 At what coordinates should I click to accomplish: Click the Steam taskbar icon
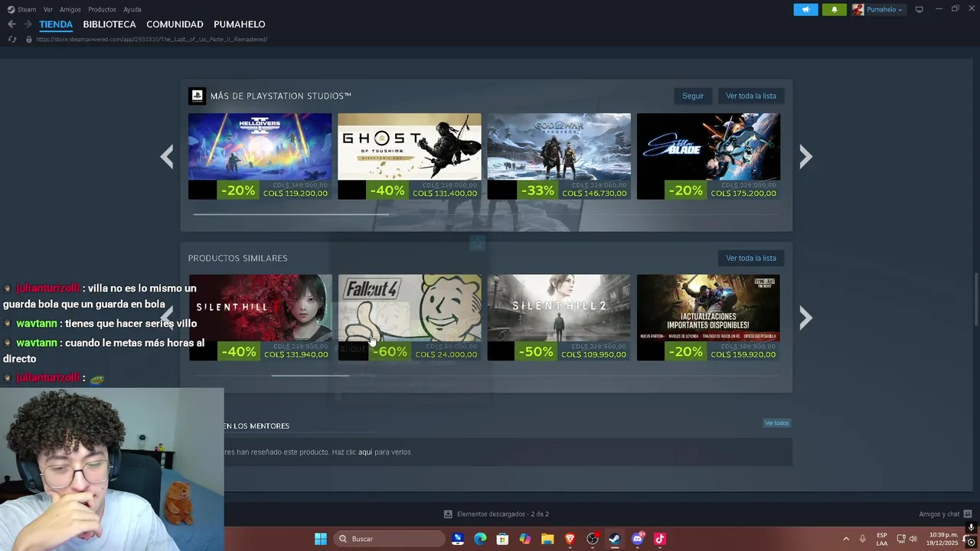pos(615,539)
